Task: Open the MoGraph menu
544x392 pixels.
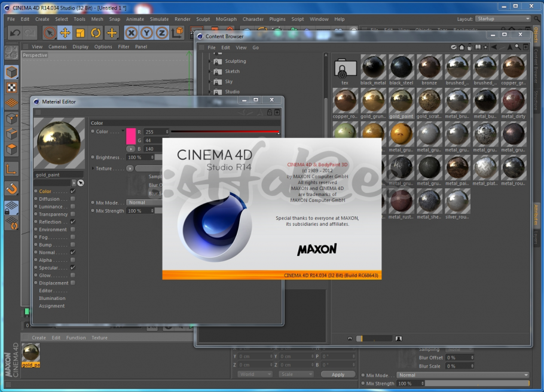Action: click(x=226, y=19)
